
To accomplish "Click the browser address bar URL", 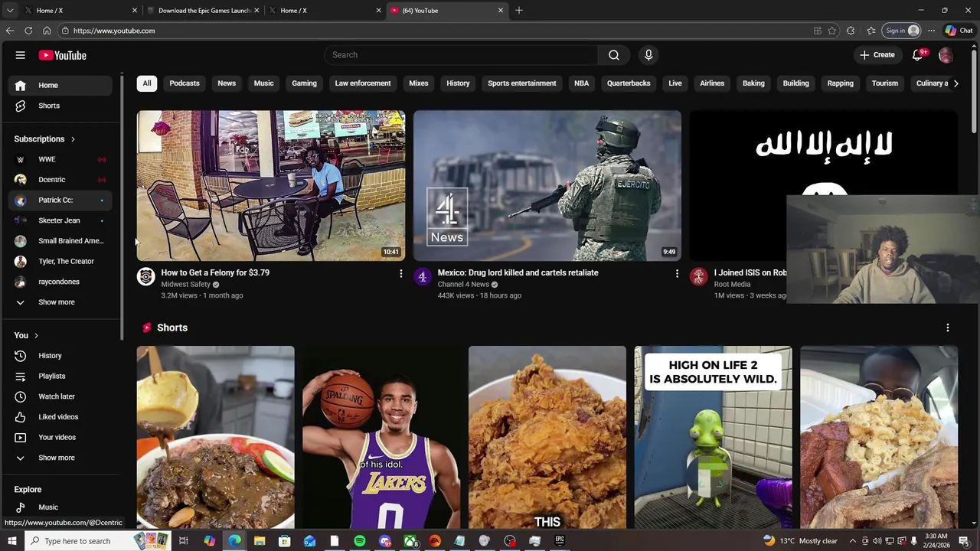I will [114, 31].
